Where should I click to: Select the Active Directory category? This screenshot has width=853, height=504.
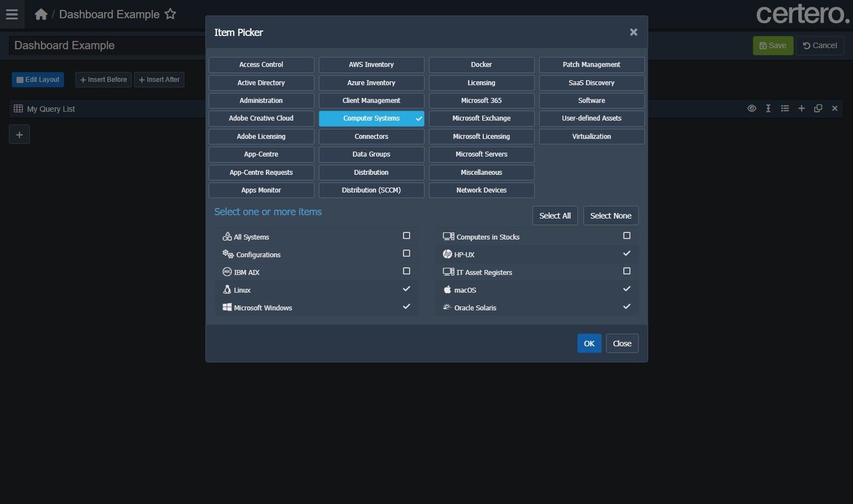click(261, 83)
